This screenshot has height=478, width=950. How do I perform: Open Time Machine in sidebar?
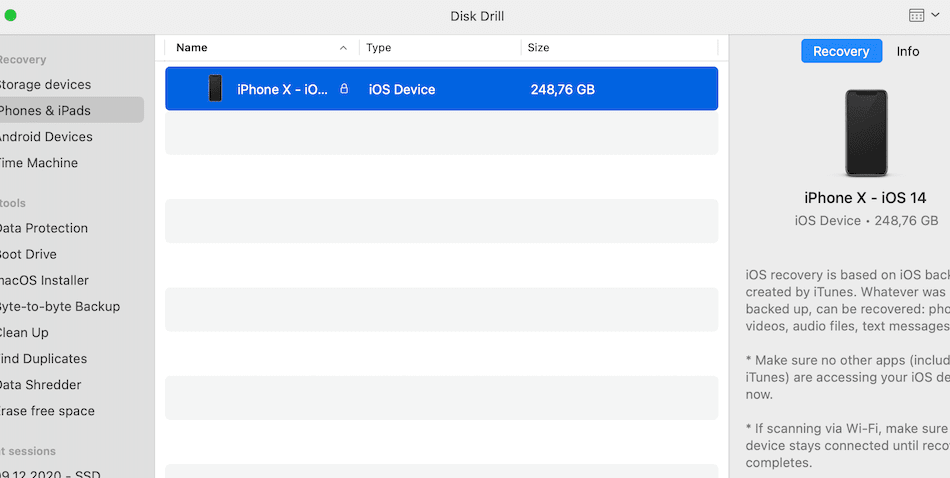[38, 163]
